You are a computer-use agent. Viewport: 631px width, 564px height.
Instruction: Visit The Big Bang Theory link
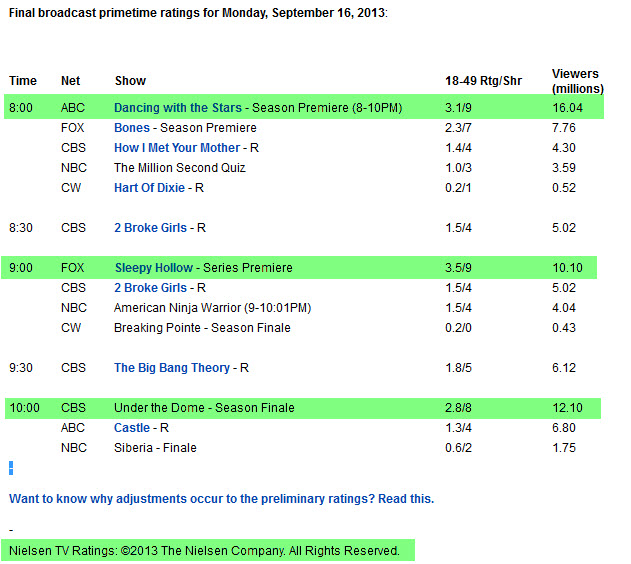pyautogui.click(x=172, y=368)
